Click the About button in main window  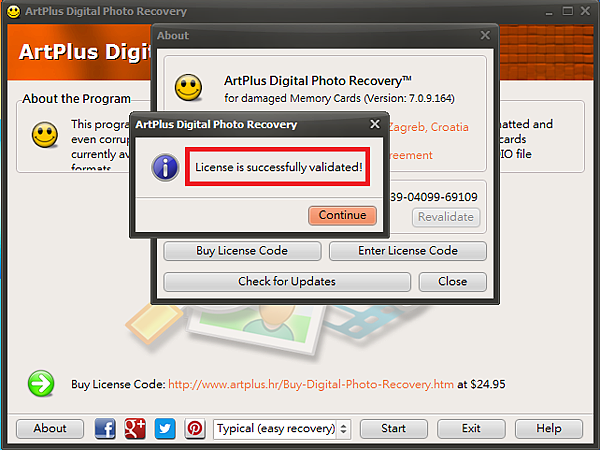coord(50,429)
